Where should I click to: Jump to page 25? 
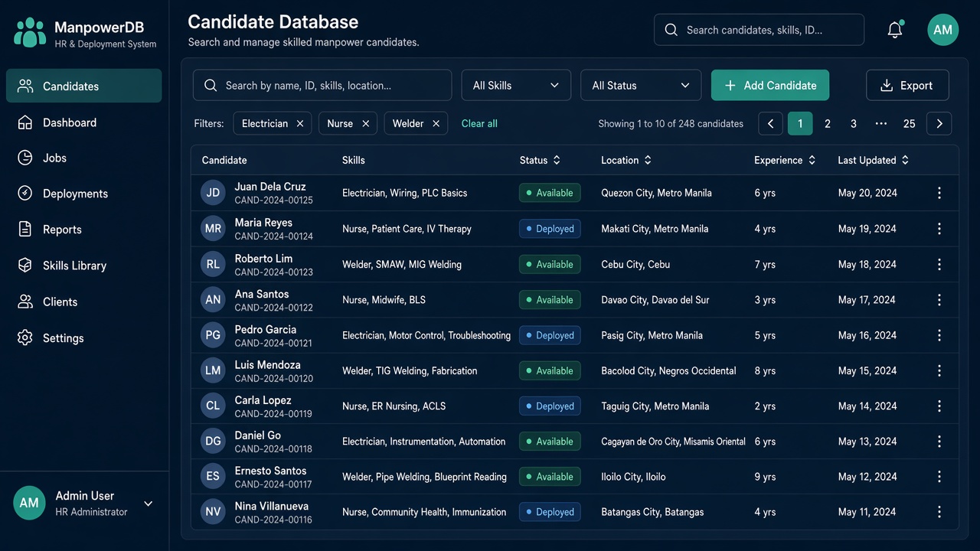tap(910, 123)
